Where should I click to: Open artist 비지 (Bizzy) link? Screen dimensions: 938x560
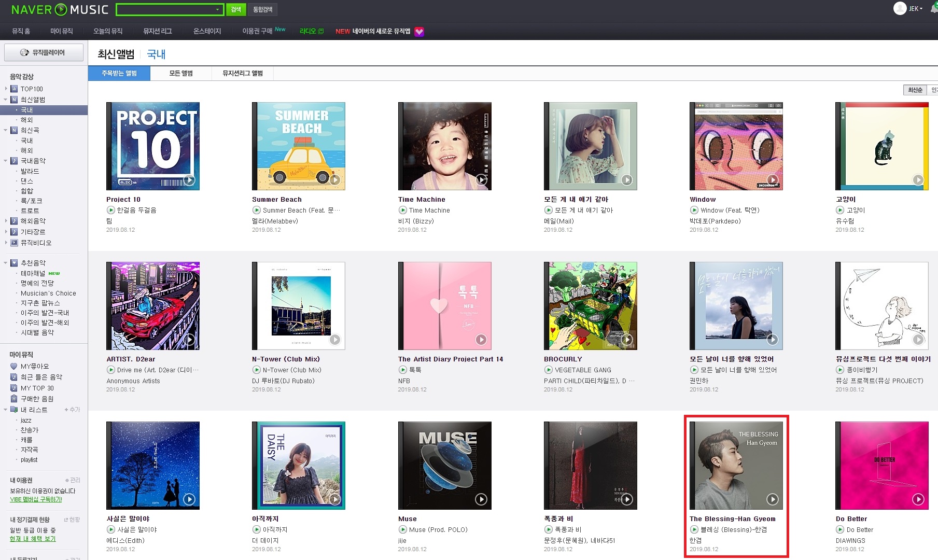[416, 221]
